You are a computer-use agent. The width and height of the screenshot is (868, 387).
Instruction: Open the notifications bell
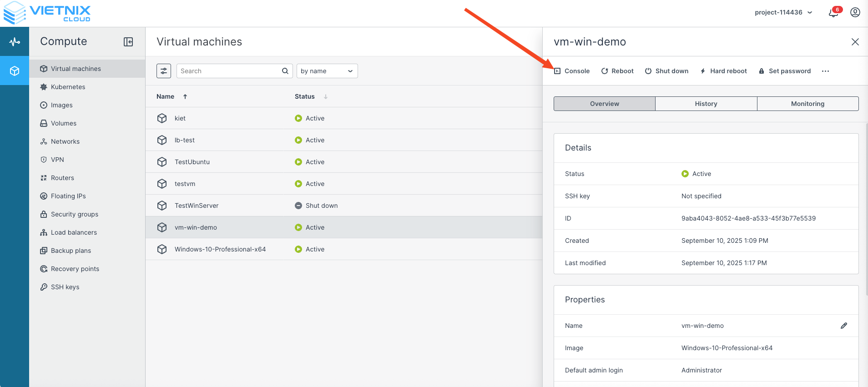(833, 13)
